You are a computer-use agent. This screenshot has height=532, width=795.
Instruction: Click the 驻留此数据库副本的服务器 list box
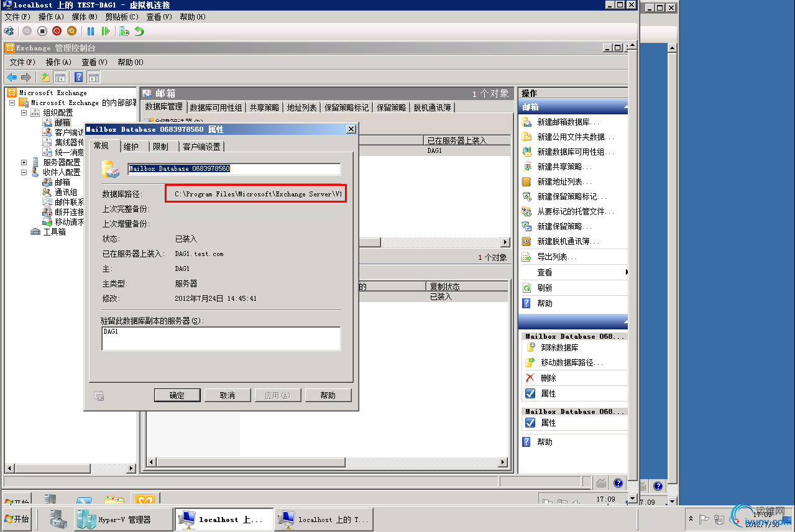point(221,339)
